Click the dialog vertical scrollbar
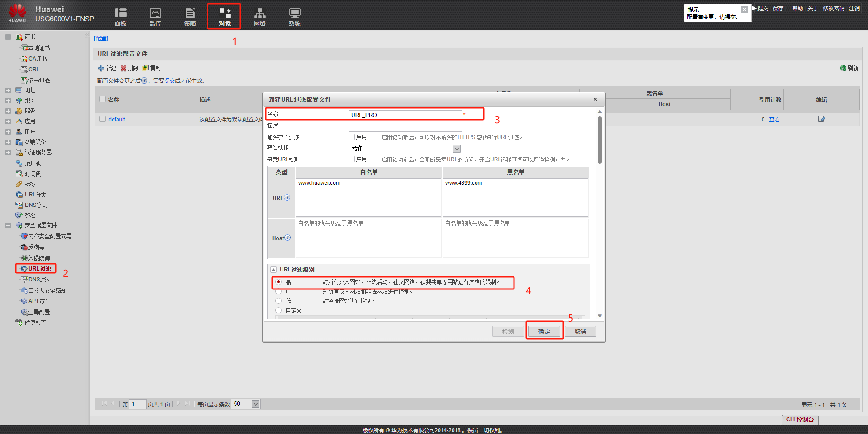The image size is (868, 434). tap(599, 140)
